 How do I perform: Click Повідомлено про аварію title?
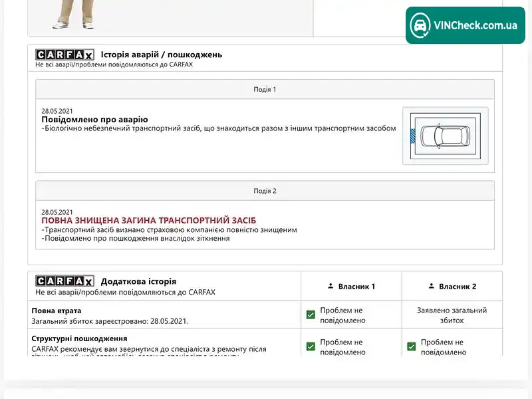click(x=94, y=120)
